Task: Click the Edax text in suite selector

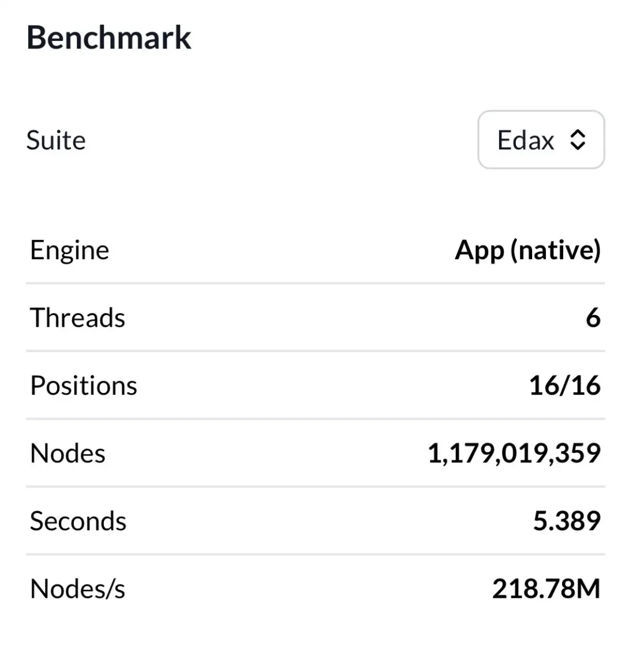Action: (x=525, y=140)
